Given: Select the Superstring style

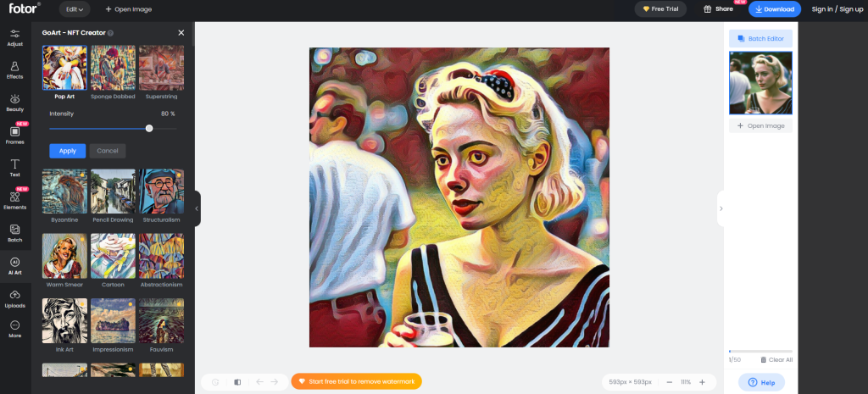Looking at the screenshot, I should pos(161,68).
